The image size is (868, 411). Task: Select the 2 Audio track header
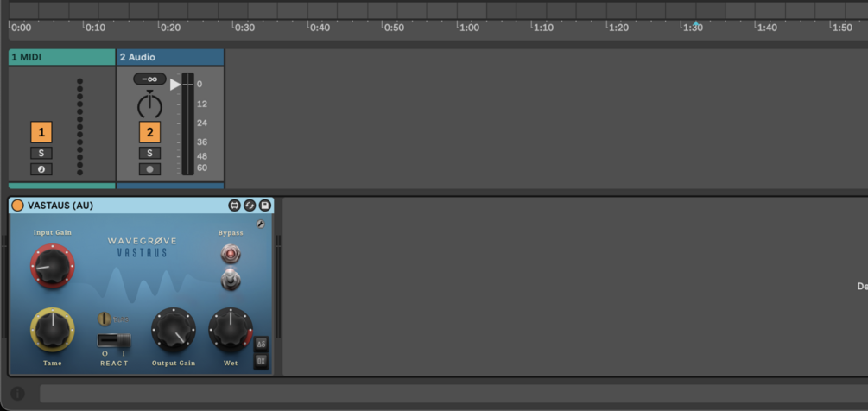(170, 57)
